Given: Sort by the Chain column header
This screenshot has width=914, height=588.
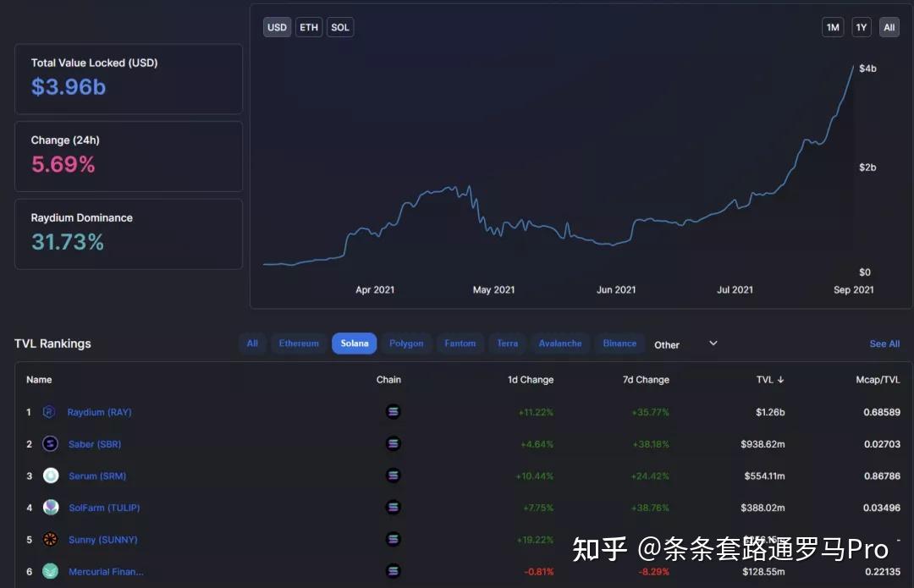Looking at the screenshot, I should [388, 380].
